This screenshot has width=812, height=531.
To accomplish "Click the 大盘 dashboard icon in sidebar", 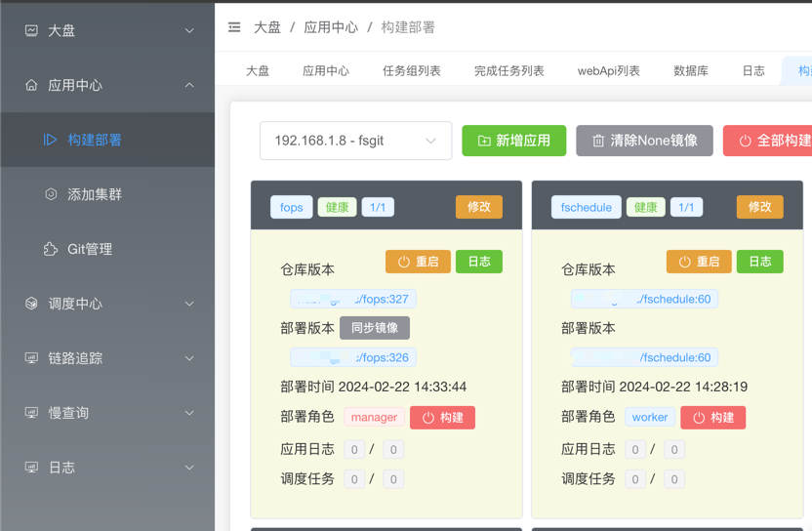I will (31, 30).
